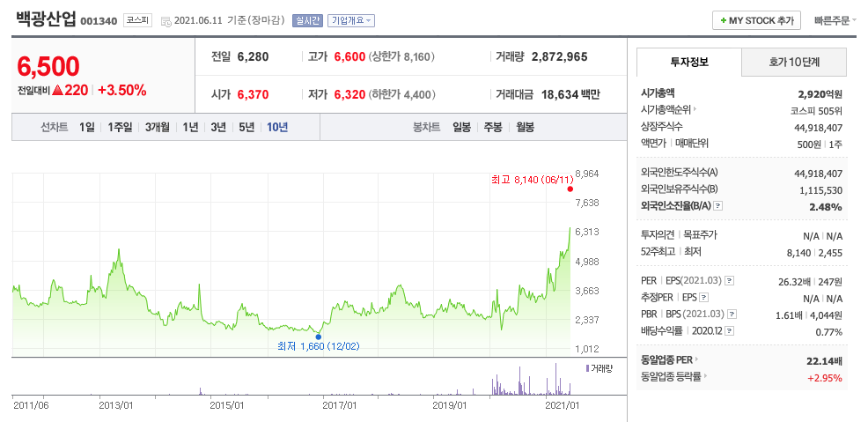Click the 배당수익률 value 0.77%
The image size is (868, 422).
pos(828,332)
